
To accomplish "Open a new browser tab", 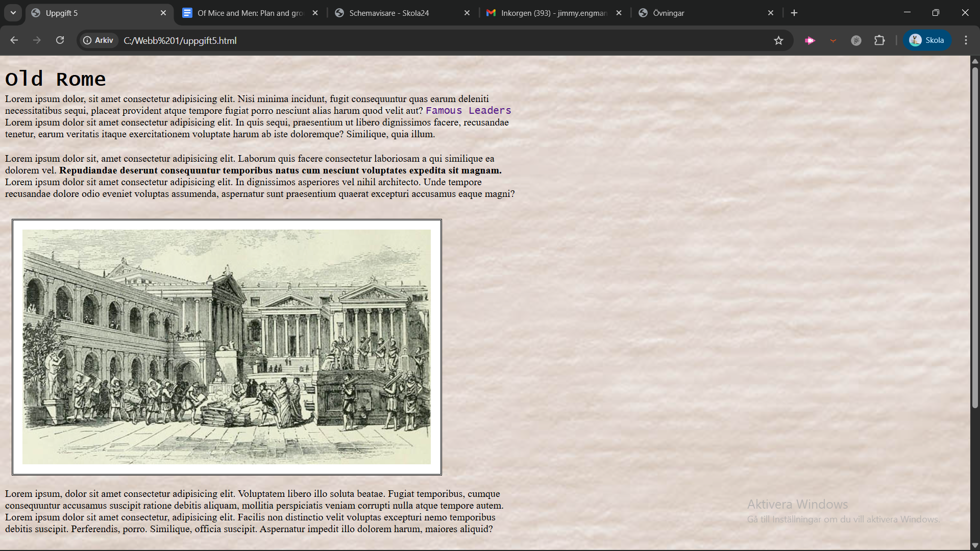I will (794, 13).
